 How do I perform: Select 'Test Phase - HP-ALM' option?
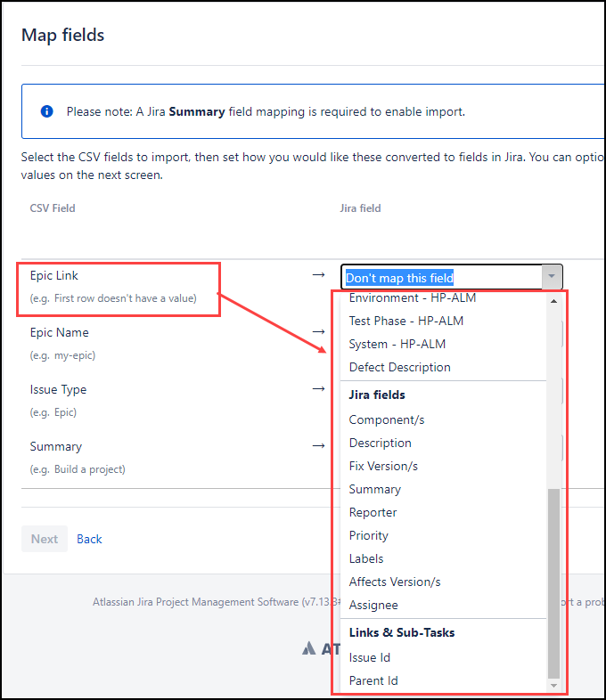click(x=406, y=321)
